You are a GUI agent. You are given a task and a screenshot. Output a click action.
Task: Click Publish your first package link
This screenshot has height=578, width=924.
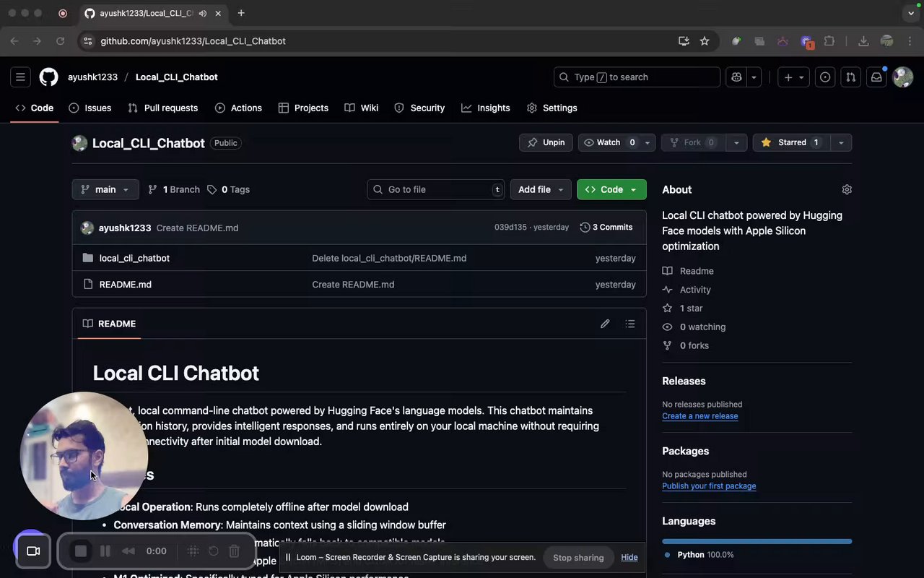709,486
